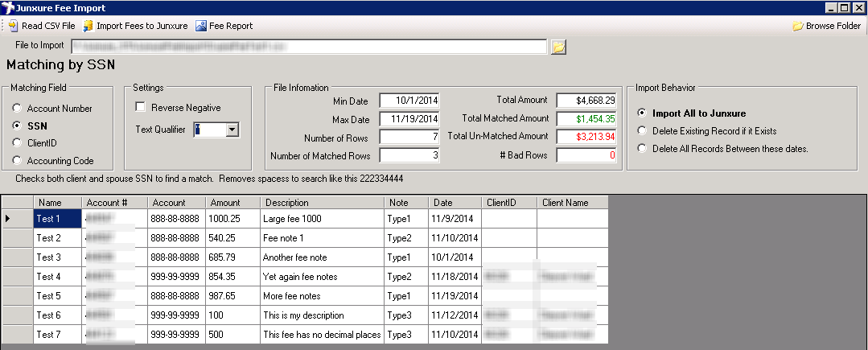
Task: Select Delete Existing Record if it Exists
Action: (642, 130)
